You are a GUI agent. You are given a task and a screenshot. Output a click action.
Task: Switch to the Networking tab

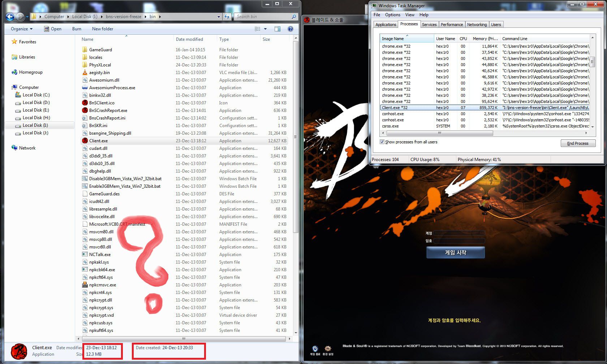[x=477, y=25]
